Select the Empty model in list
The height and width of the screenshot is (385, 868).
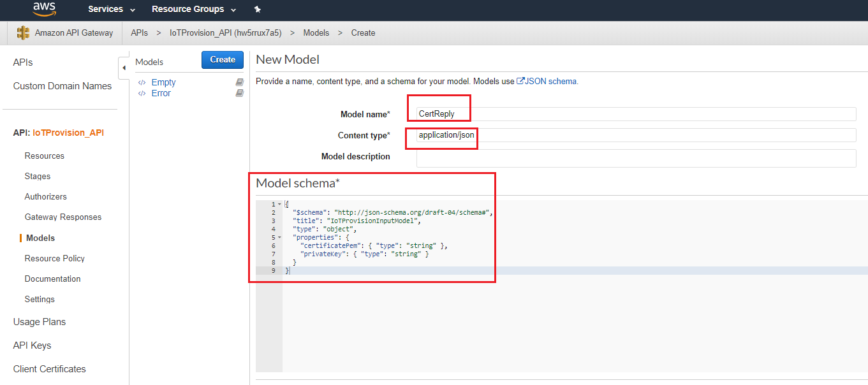163,82
